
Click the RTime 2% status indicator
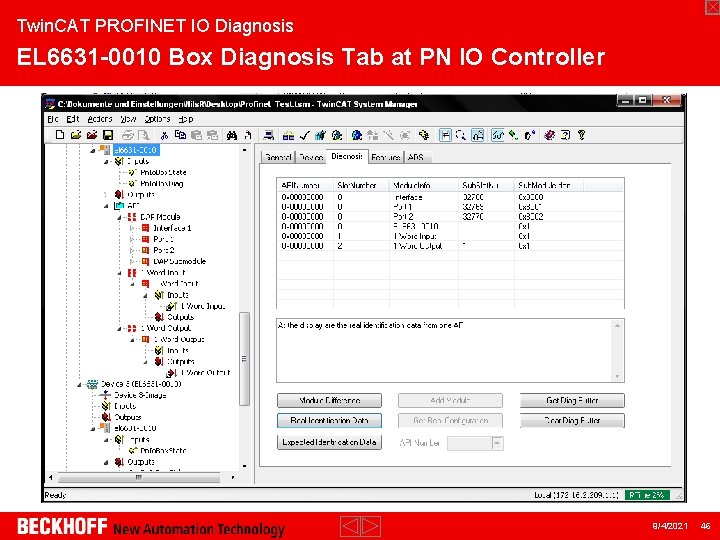coord(647,495)
